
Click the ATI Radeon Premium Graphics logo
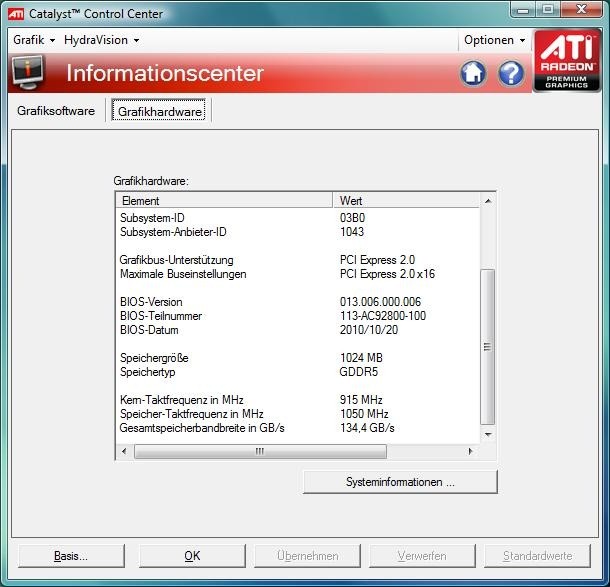tap(566, 60)
